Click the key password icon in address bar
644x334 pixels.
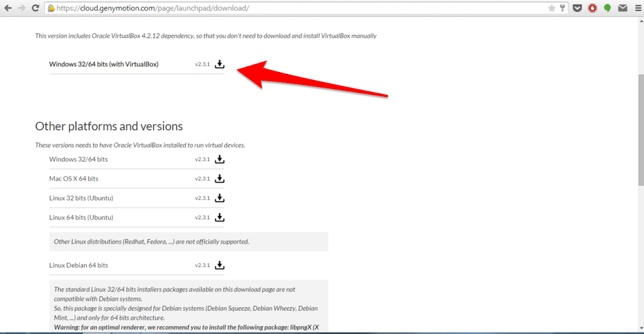pos(562,8)
